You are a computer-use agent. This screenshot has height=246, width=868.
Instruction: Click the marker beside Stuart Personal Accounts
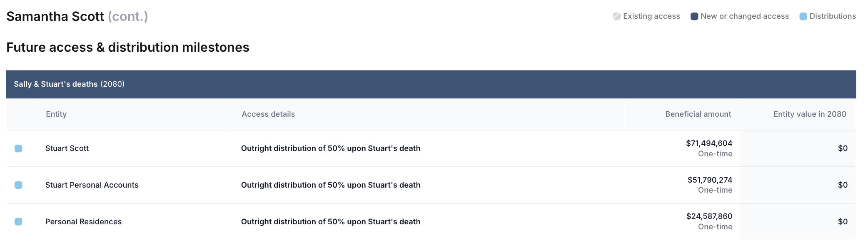pos(18,185)
